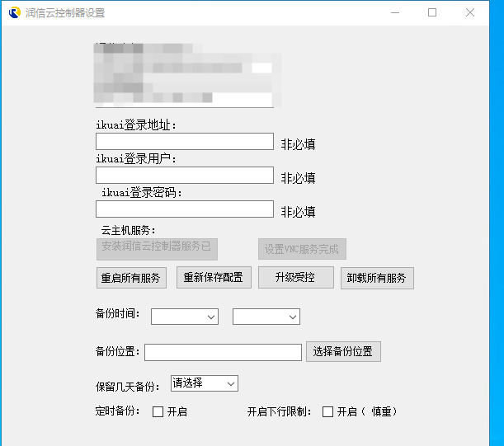The width and height of the screenshot is (504, 446).
Task: Click 重启所有服务 button
Action: (x=131, y=278)
